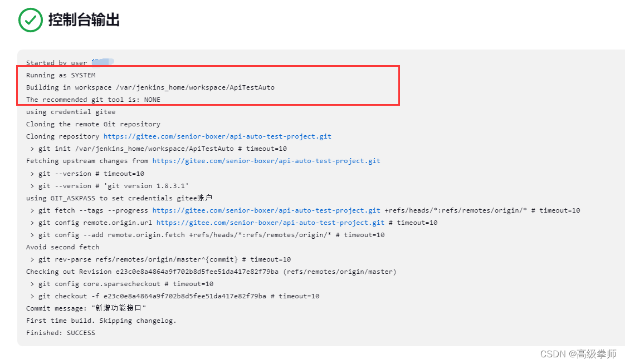Click the 'git --version # timeout=10' line
Viewport: 625px width, 364px height.
pyautogui.click(x=87, y=174)
